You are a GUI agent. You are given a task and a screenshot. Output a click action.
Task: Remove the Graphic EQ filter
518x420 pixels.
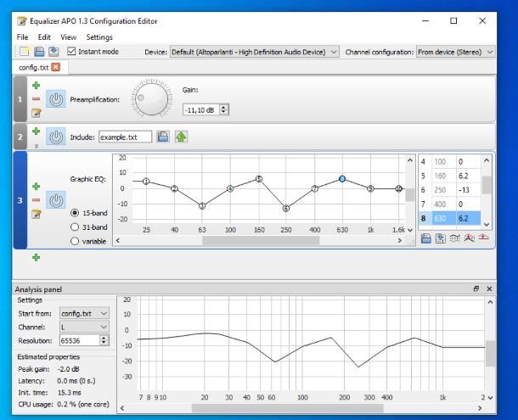click(36, 200)
